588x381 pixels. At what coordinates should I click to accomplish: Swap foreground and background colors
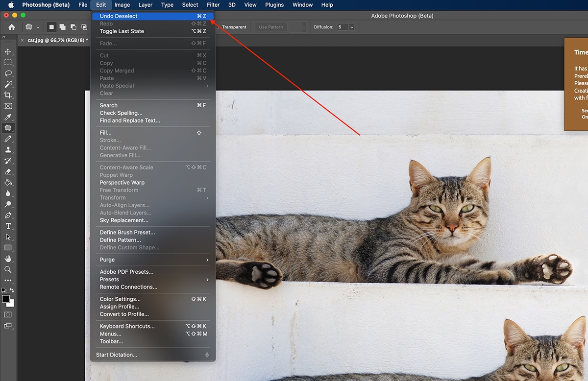click(12, 290)
